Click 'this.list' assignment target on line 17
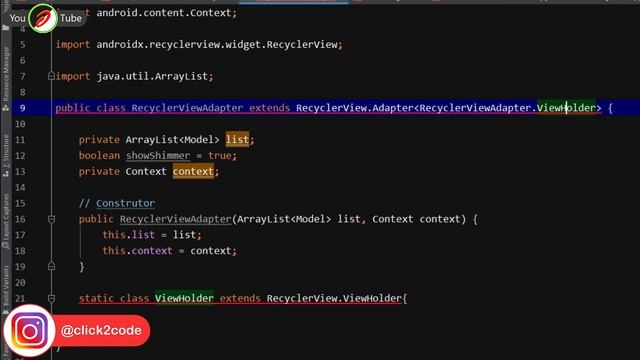640x360 pixels. [129, 235]
